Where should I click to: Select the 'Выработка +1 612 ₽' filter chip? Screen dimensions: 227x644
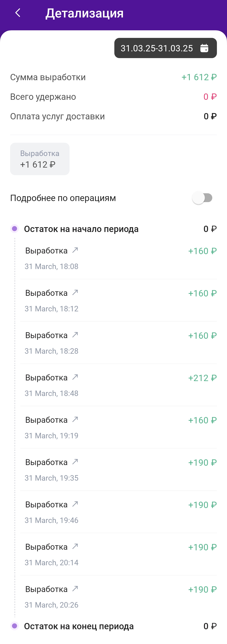[40, 159]
